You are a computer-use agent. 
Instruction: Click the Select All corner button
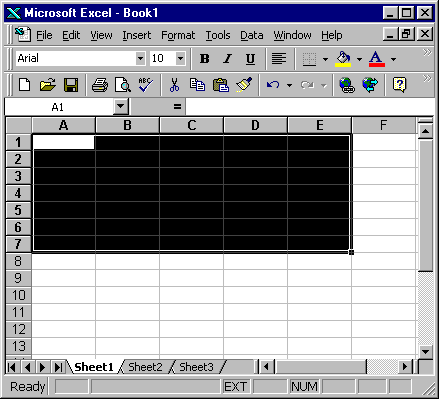(19, 125)
